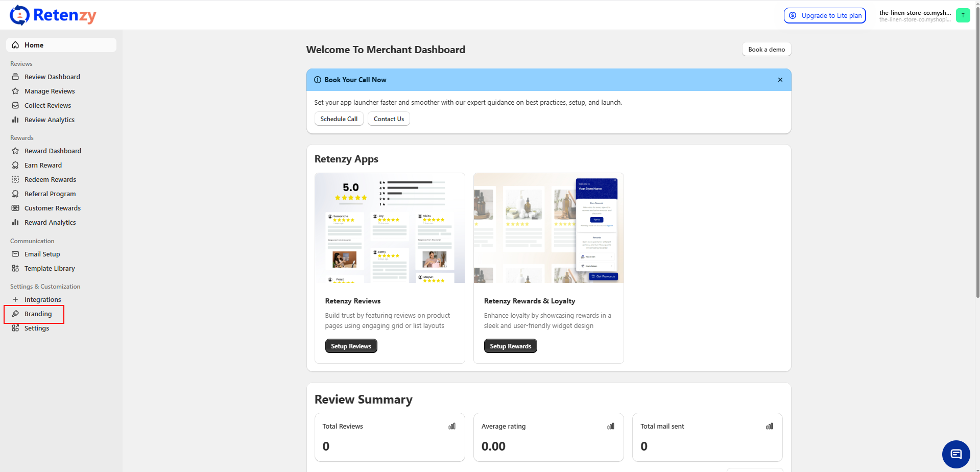Click Upgrade to Lite plan button
The width and height of the screenshot is (980, 472).
[x=825, y=16]
